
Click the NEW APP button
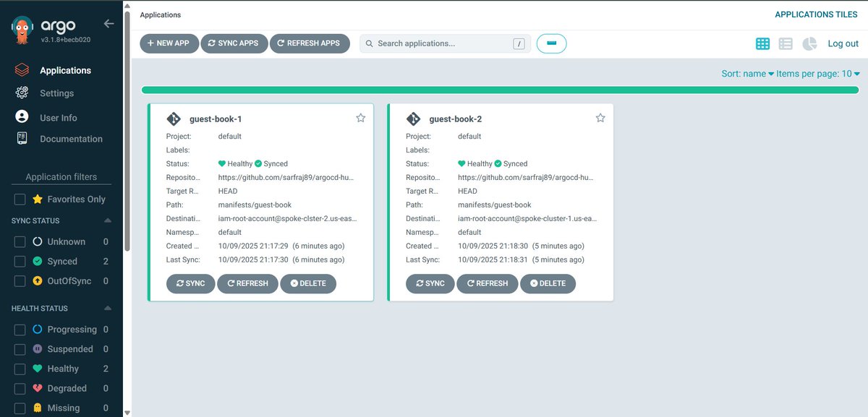pos(169,43)
